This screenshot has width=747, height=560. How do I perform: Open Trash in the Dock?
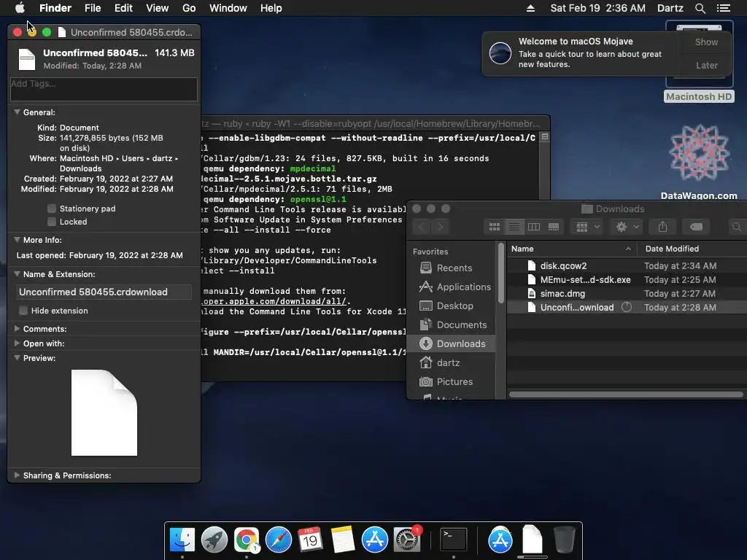tap(564, 540)
